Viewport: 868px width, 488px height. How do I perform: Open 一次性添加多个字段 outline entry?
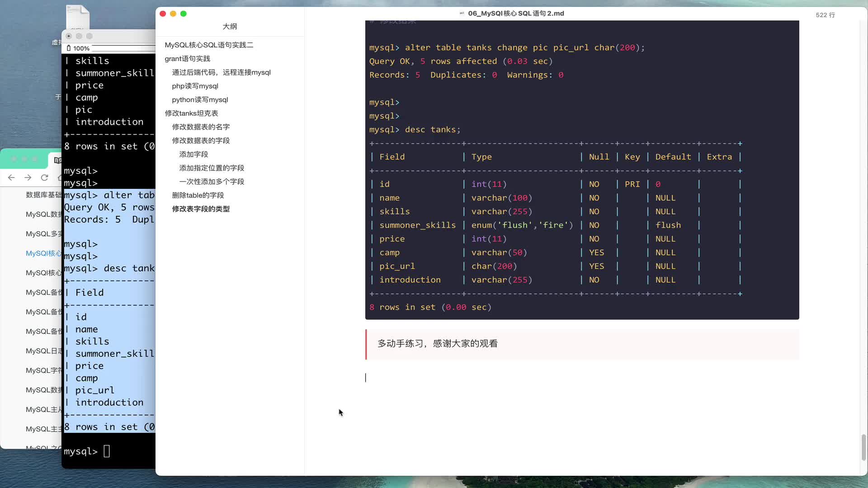(x=212, y=181)
